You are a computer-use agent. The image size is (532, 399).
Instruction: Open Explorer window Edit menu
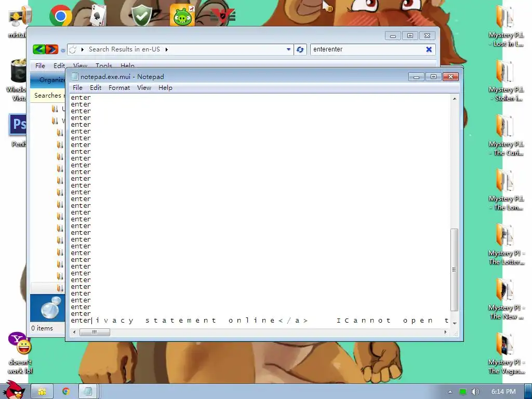(59, 65)
